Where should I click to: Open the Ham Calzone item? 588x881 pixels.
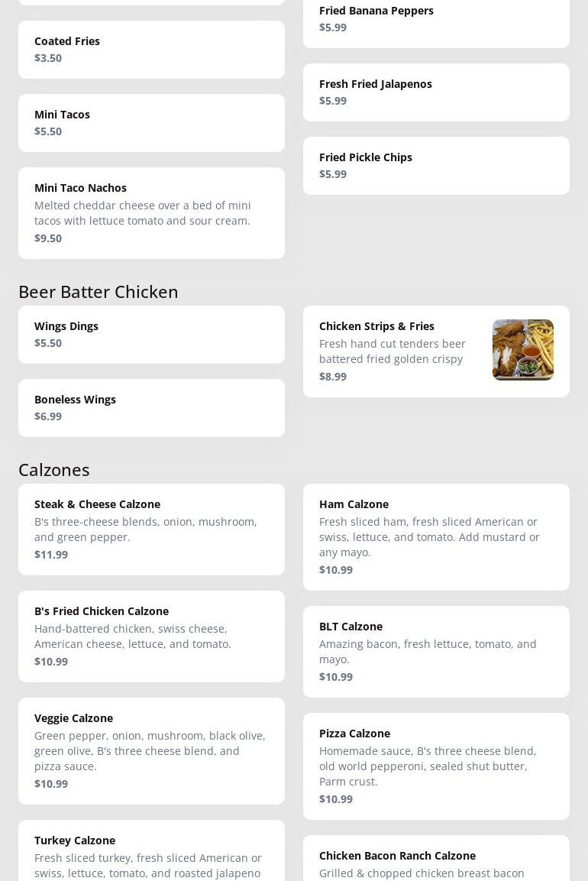coord(436,537)
